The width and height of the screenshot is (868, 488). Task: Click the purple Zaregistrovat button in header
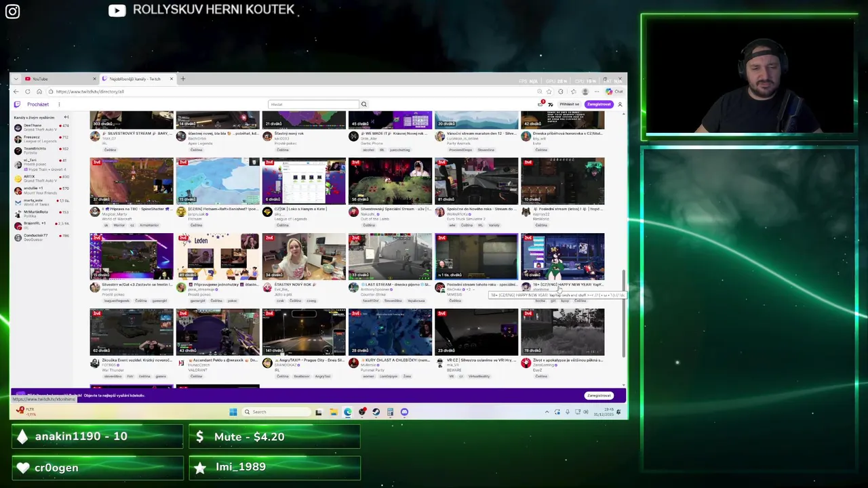click(599, 104)
